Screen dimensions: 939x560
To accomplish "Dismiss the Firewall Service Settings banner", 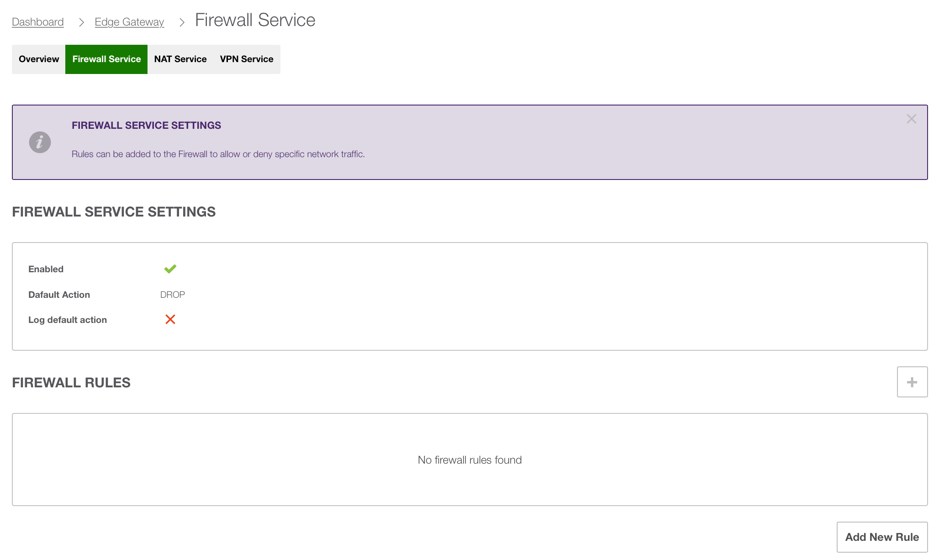I will point(911,118).
